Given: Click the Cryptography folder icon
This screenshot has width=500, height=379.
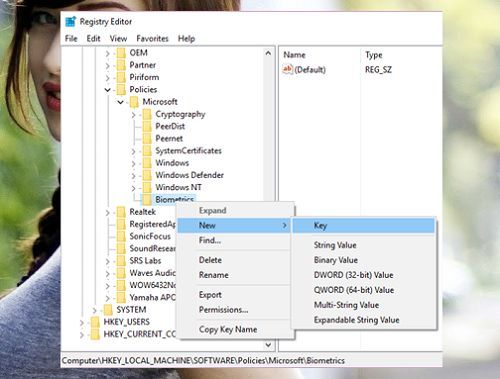Looking at the screenshot, I should pyautogui.click(x=147, y=114).
